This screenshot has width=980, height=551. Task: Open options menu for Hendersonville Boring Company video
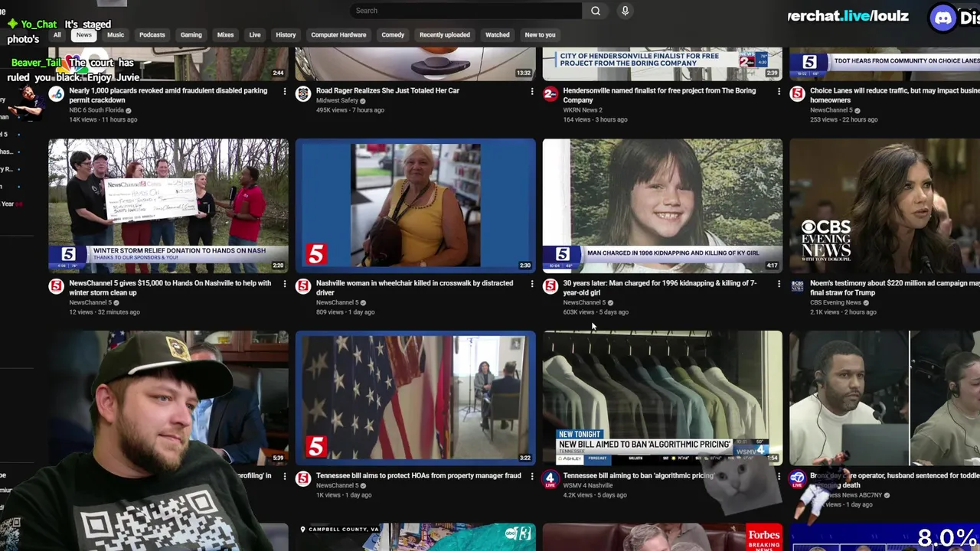[x=779, y=91]
